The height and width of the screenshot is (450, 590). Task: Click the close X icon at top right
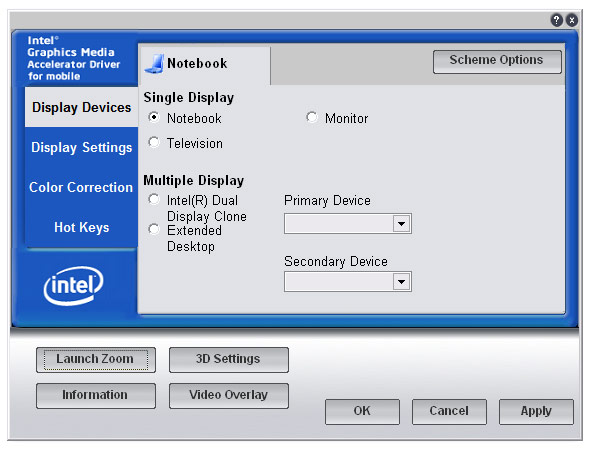[x=572, y=20]
